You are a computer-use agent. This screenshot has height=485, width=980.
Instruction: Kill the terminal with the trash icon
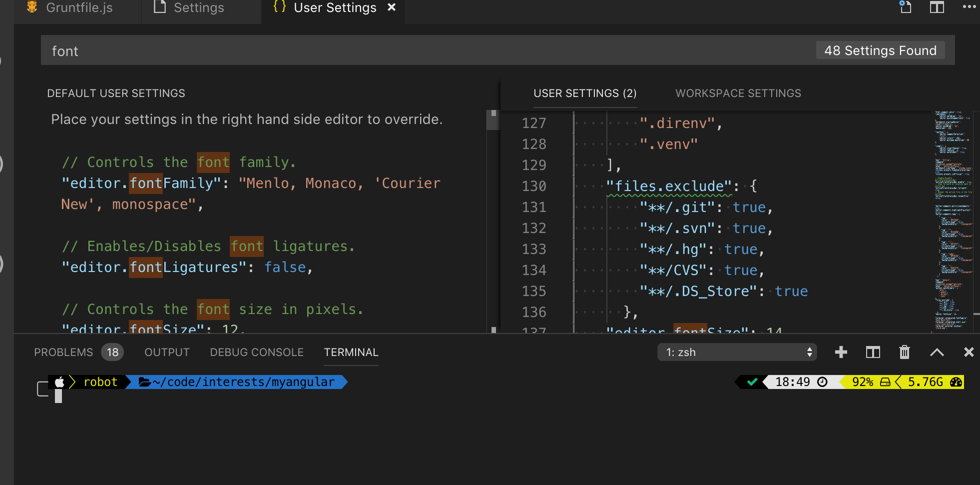(904, 352)
